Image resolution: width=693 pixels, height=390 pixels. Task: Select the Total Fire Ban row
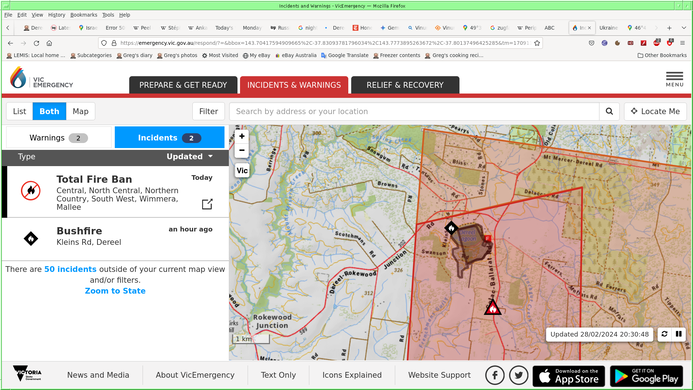115,191
